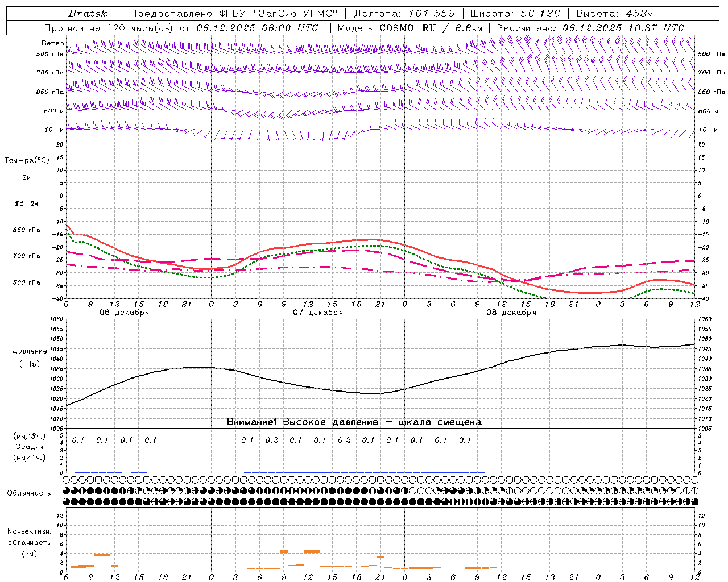Screen dimensions: 728x582
Task: Click the left "10 м" wind level label
Action: point(54,130)
